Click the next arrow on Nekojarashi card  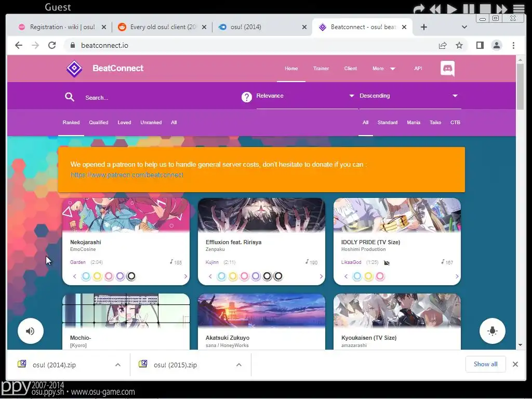(185, 276)
